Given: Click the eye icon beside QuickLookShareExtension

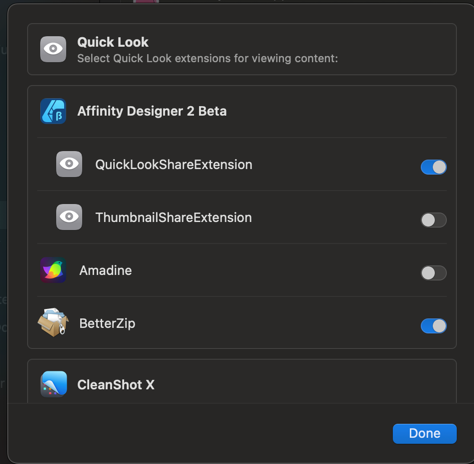Looking at the screenshot, I should pos(69,164).
